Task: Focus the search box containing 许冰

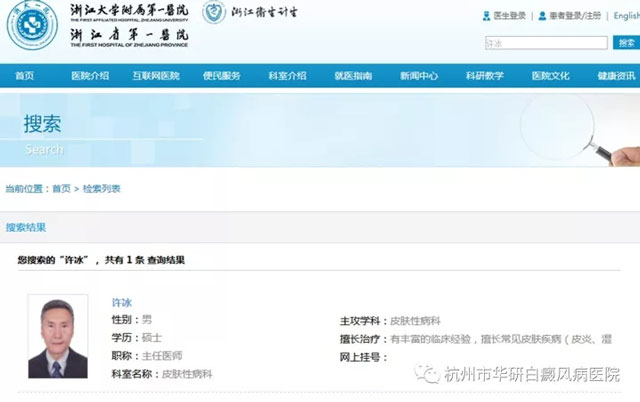Action: [x=546, y=43]
